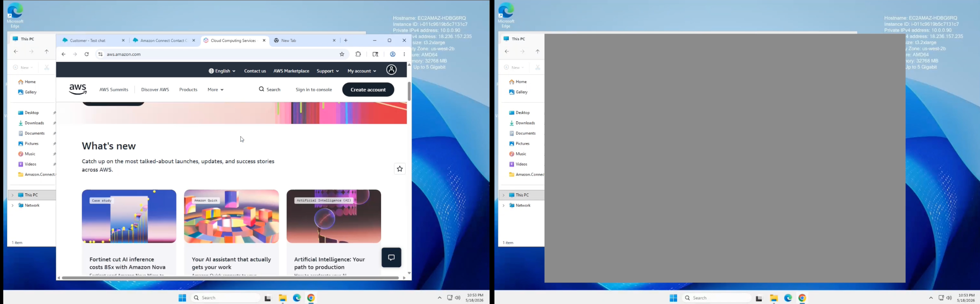The width and height of the screenshot is (980, 304).
Task: Click the vertical scrollbar of the AWS page
Action: 409,91
